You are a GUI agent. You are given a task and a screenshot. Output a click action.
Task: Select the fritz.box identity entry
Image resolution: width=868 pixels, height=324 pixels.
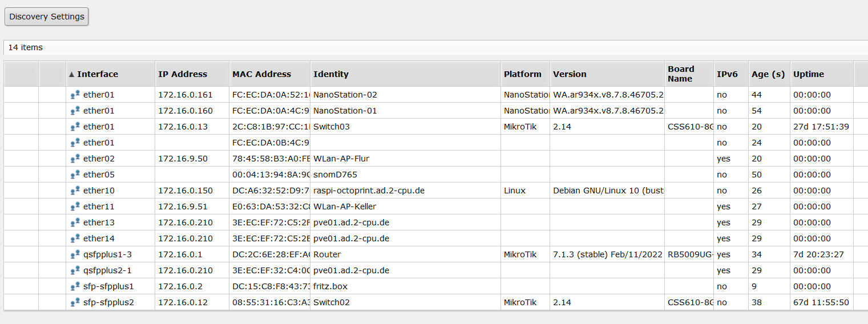tap(330, 286)
